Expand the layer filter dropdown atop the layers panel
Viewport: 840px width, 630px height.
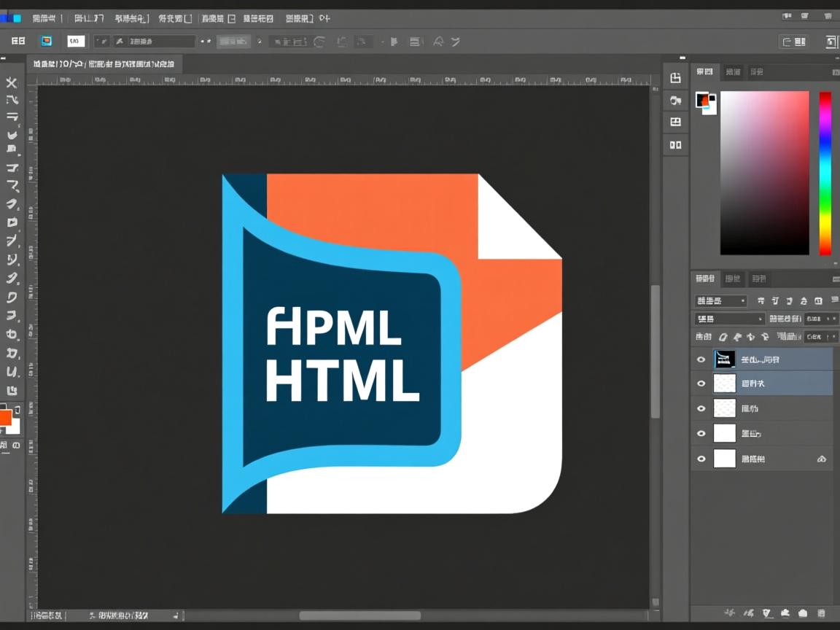click(720, 300)
